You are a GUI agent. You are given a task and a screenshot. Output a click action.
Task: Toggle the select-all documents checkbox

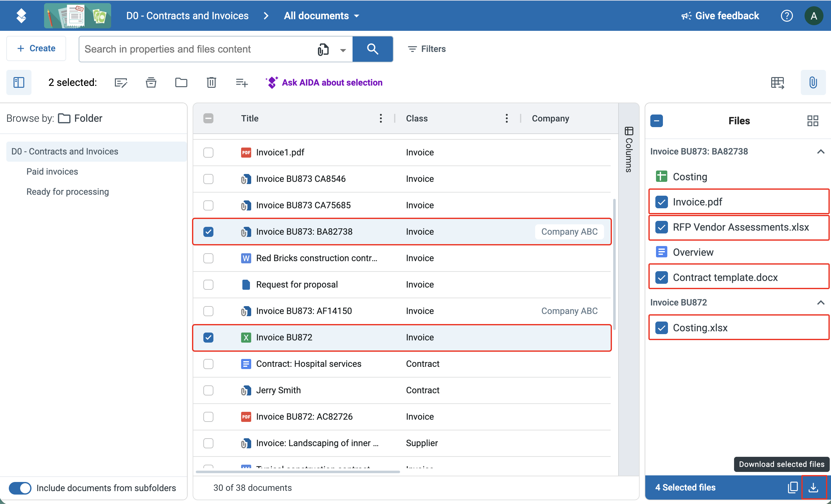pyautogui.click(x=208, y=118)
